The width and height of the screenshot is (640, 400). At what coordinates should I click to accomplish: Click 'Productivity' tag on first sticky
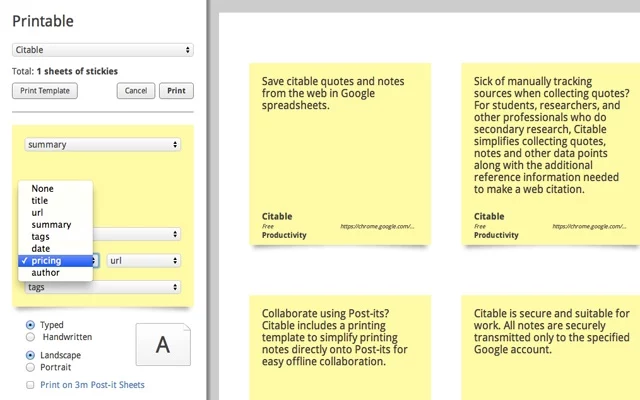pyautogui.click(x=284, y=235)
